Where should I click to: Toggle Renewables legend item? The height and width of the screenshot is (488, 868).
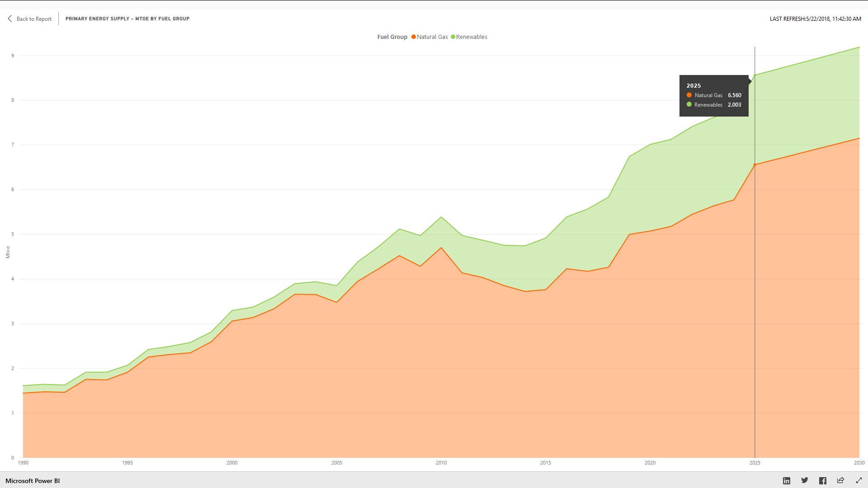(x=471, y=37)
